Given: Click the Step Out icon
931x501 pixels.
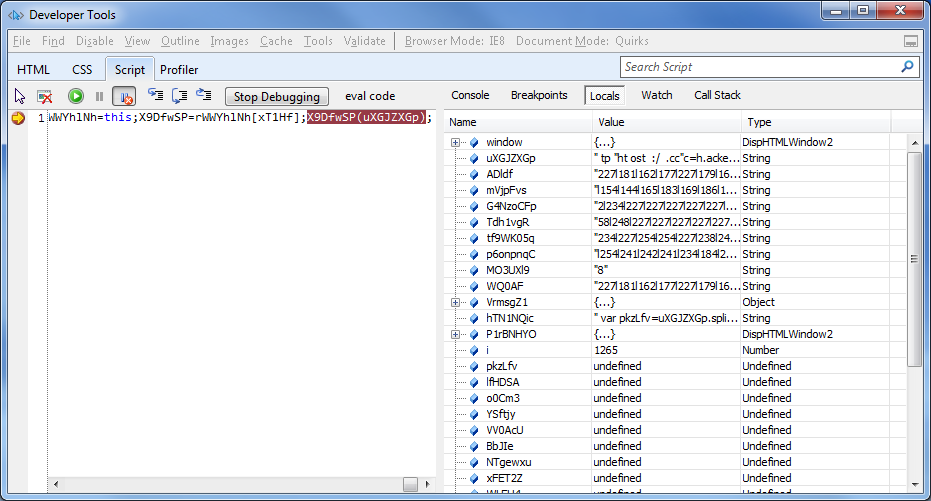Looking at the screenshot, I should pos(203,96).
